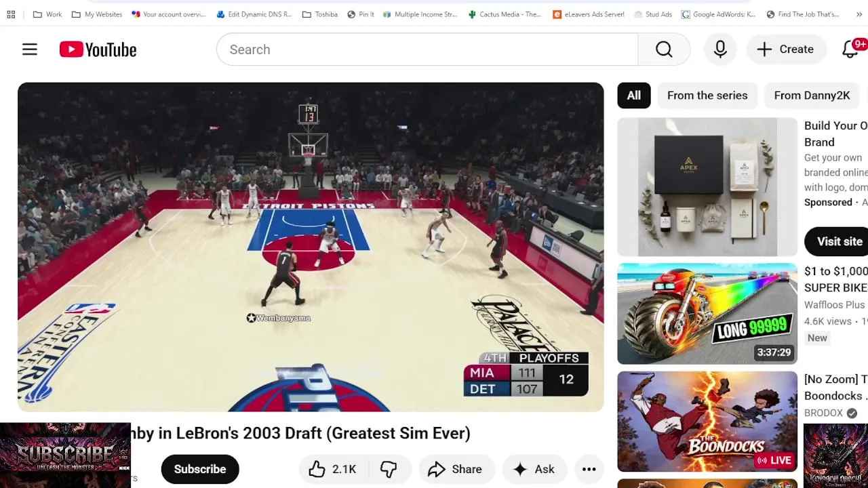Open the Edit Dynamic DNS bookmark

point(254,14)
